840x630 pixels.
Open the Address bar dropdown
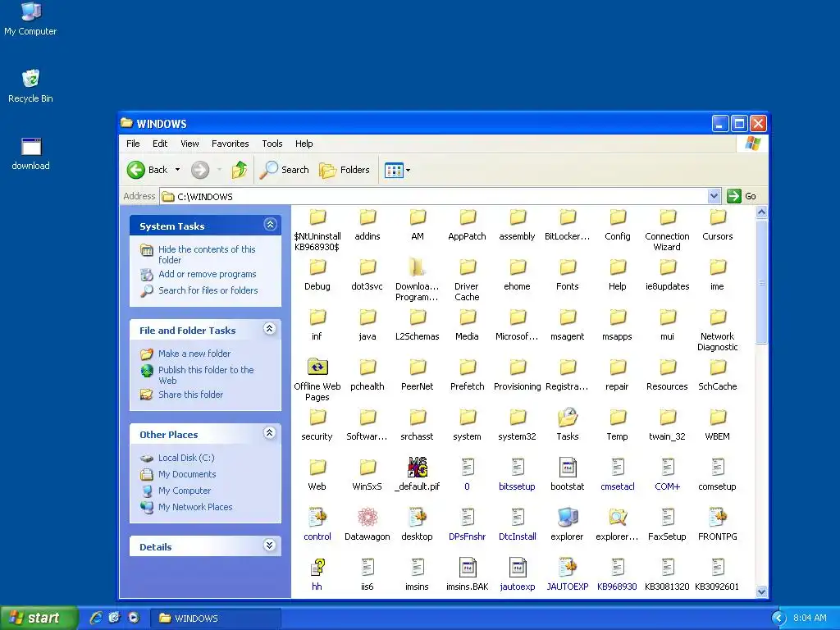[714, 197]
